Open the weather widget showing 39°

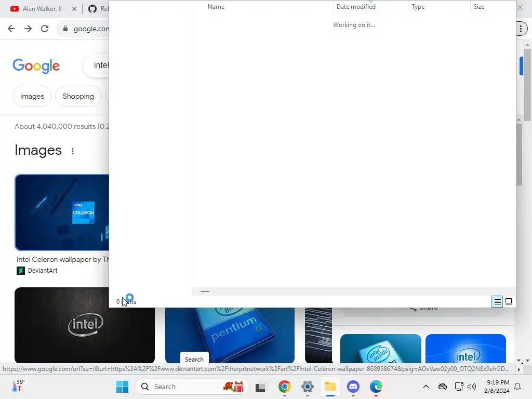pos(18,386)
